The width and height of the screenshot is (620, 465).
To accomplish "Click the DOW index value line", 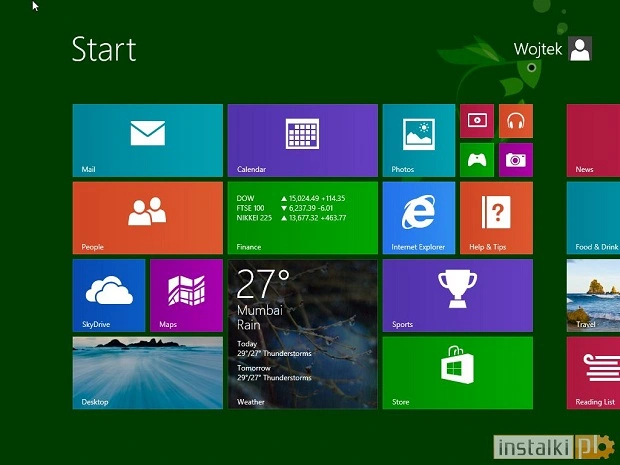I will coord(291,198).
